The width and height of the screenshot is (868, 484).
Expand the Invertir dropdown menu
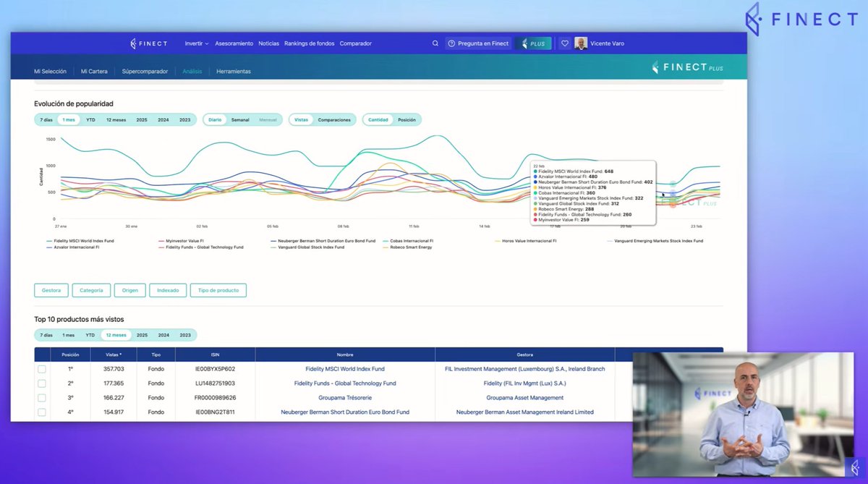click(197, 43)
